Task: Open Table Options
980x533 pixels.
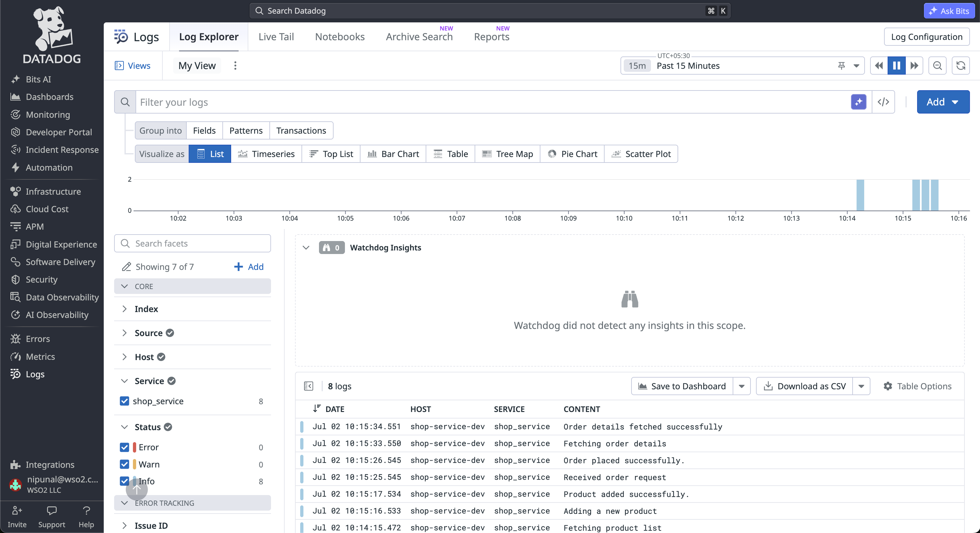Action: [x=917, y=386]
